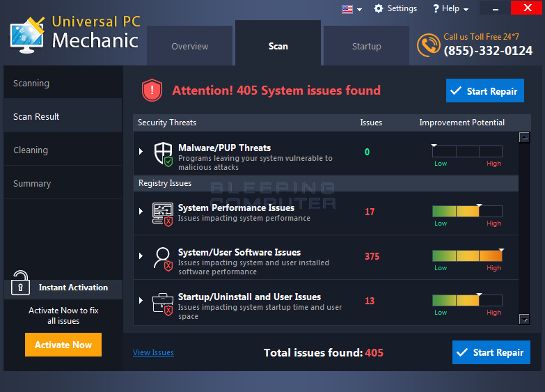Viewport: 545px width, 392px height.
Task: Click the Malware/PUP improvement potential bar
Action: coord(467,152)
